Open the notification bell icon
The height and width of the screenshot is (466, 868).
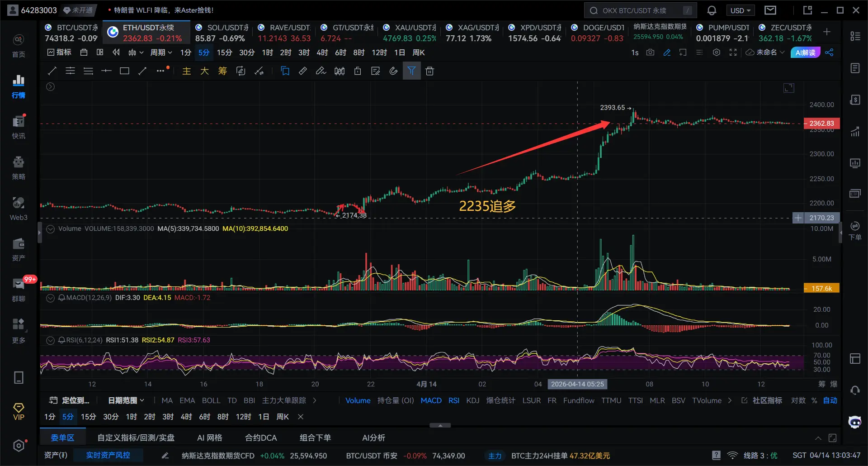[712, 10]
